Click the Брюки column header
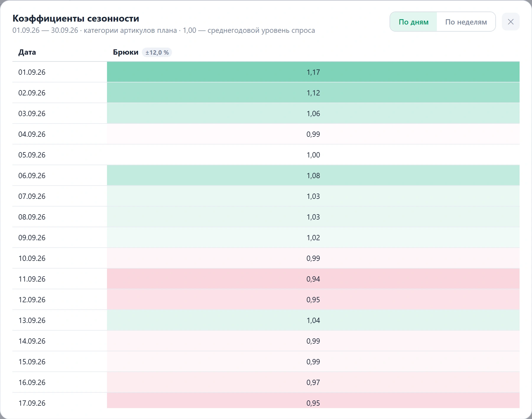The width and height of the screenshot is (532, 419). [126, 52]
